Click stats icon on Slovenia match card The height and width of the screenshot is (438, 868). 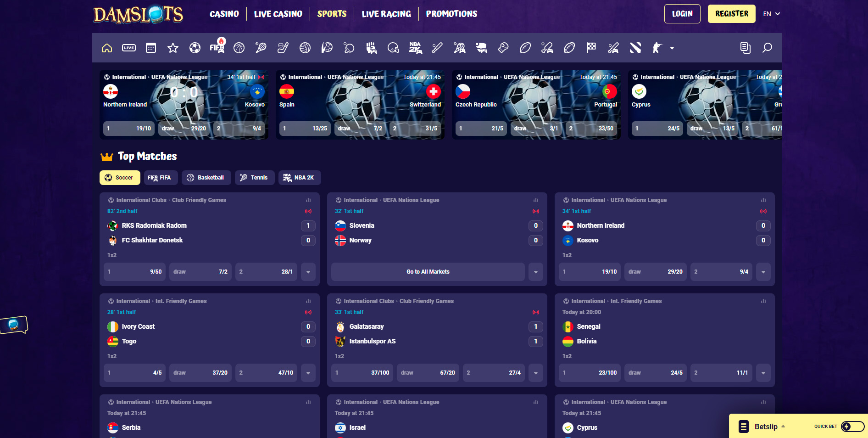point(535,200)
